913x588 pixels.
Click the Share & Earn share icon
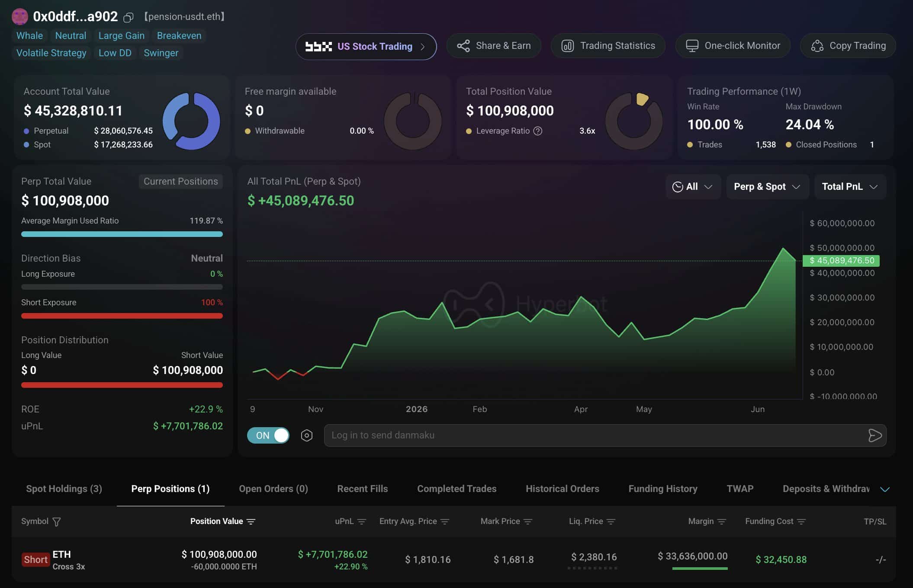coord(463,46)
